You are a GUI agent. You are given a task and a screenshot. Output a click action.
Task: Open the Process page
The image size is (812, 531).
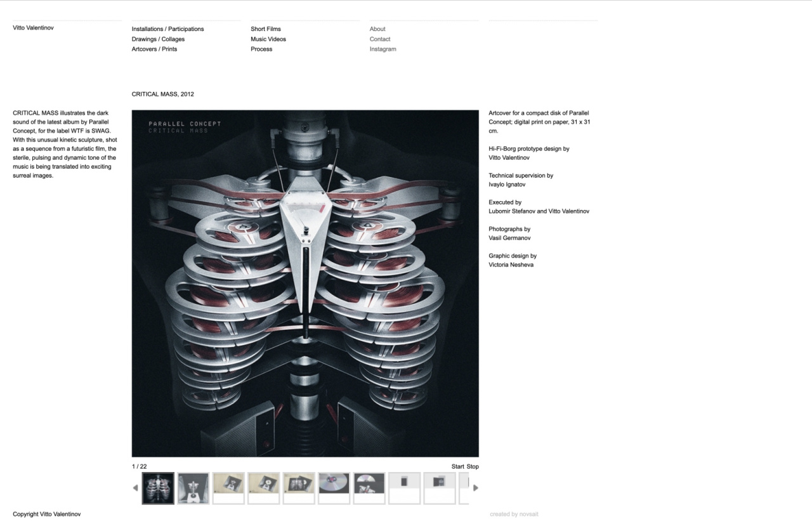[261, 49]
